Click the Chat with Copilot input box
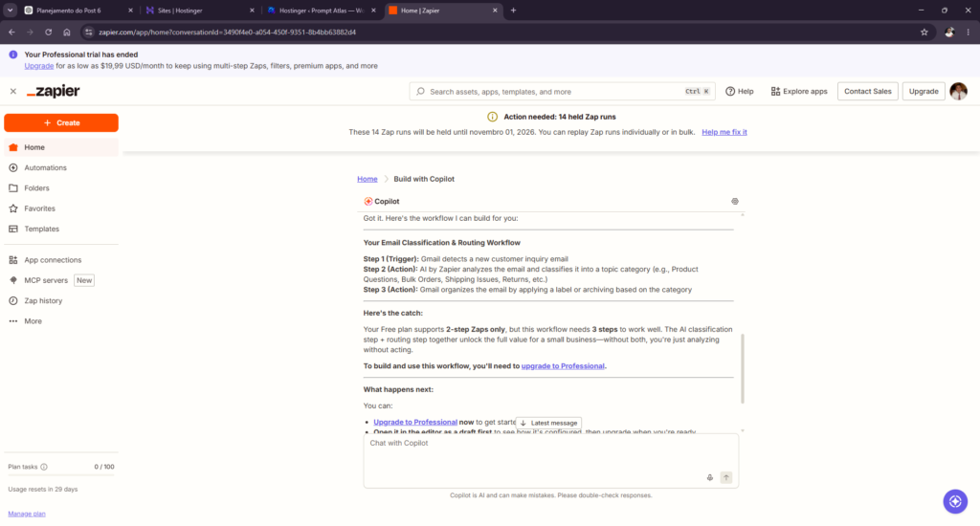Image resolution: width=980 pixels, height=526 pixels. click(x=550, y=461)
